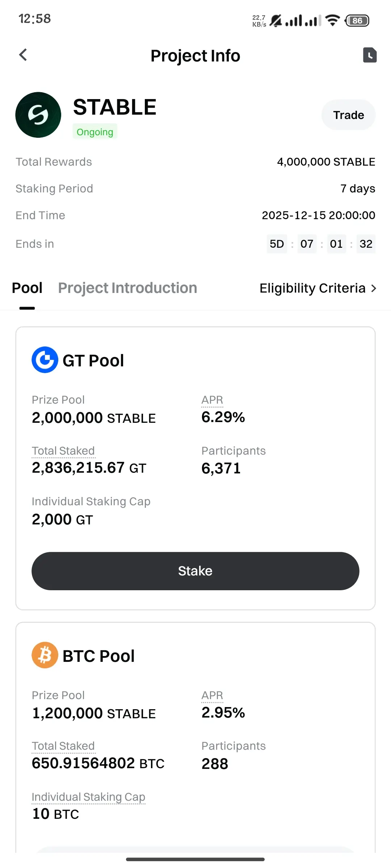Tap the STABLE token logo
The width and height of the screenshot is (391, 868).
[x=38, y=115]
